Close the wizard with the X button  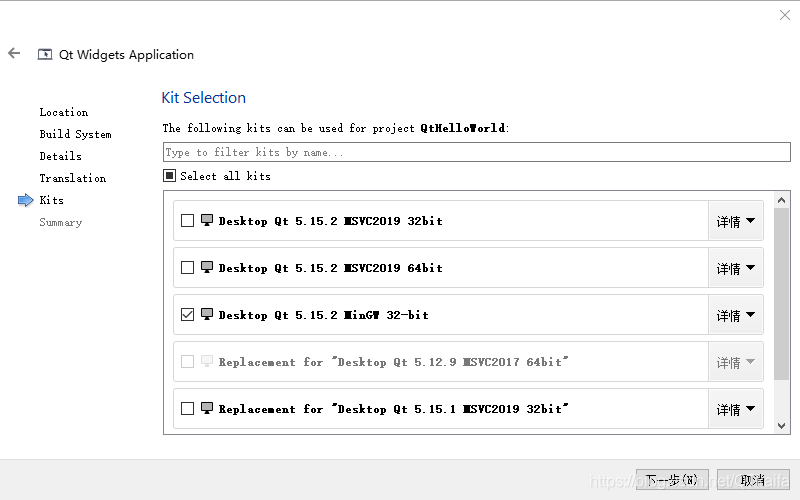click(785, 15)
